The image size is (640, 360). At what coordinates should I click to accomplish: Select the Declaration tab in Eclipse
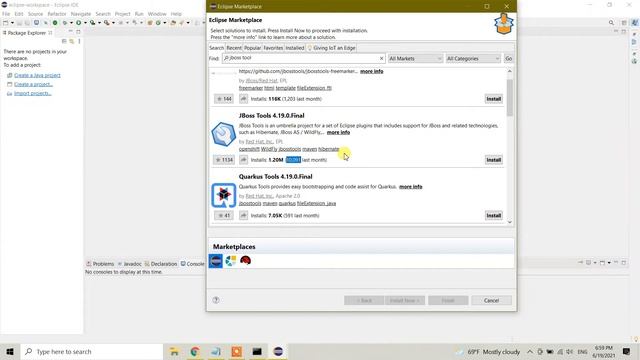[x=160, y=264]
